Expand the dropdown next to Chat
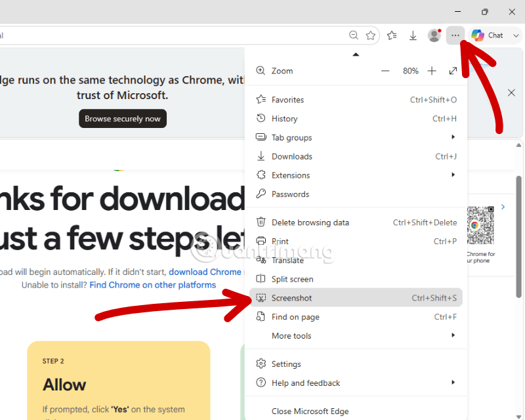Screen dimensions: 525x420 pyautogui.click(x=516, y=35)
